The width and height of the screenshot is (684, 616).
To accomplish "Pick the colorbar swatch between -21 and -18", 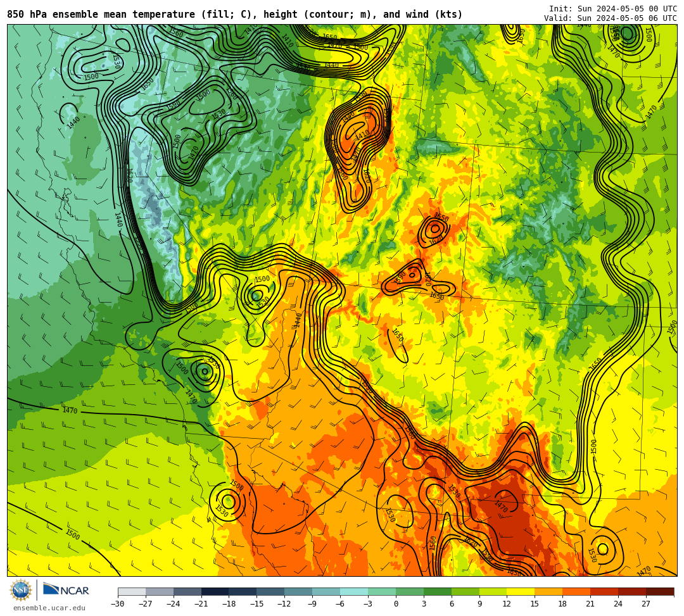I will coord(215,591).
